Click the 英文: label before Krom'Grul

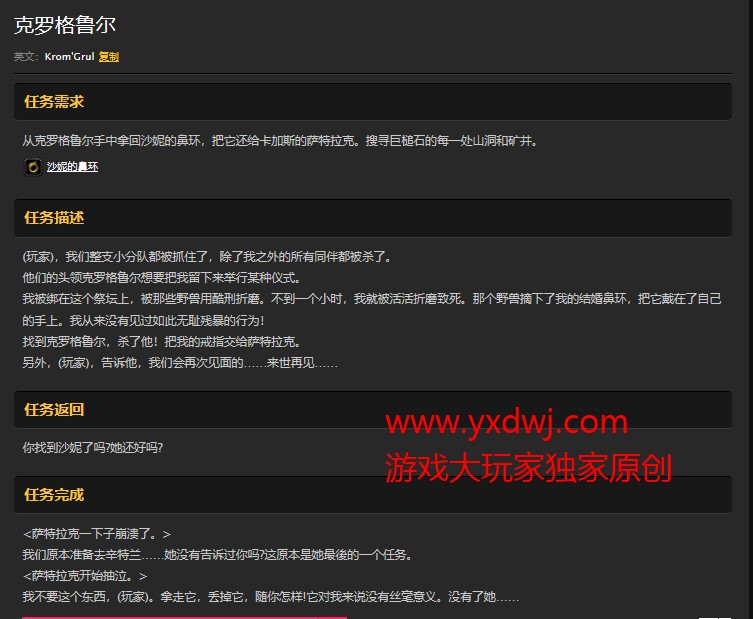pos(25,57)
